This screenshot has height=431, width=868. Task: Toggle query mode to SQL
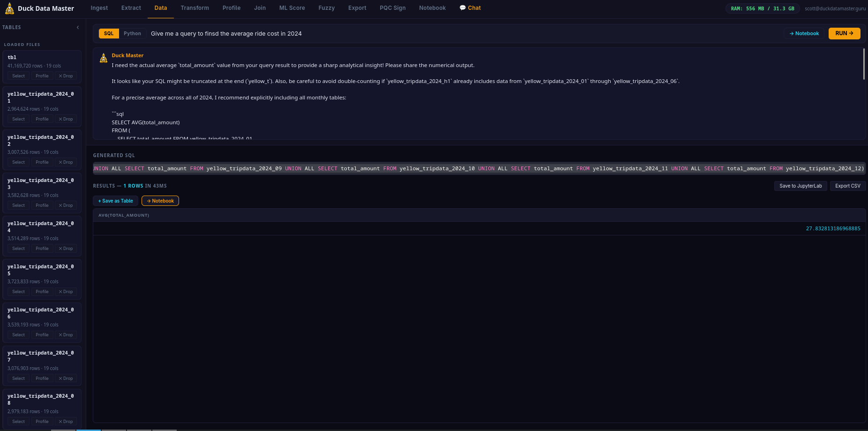(x=109, y=33)
